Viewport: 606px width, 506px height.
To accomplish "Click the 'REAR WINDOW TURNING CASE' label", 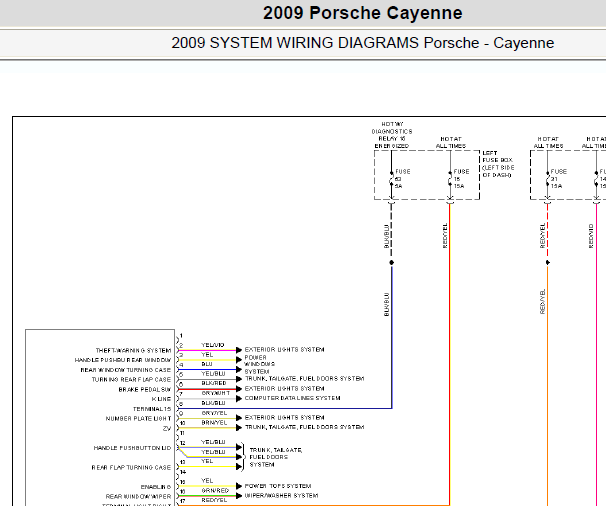I will [126, 370].
